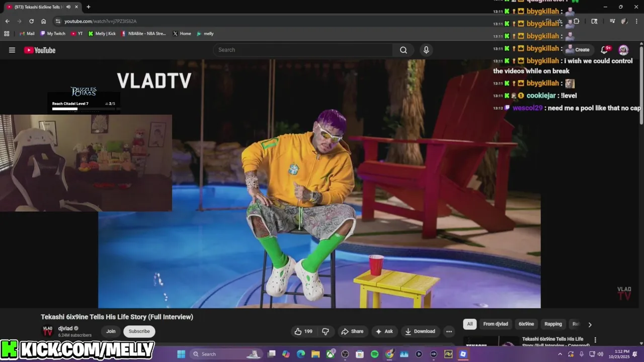This screenshot has width=644, height=362.
Task: Open OBS Studio from taskbar
Action: pyautogui.click(x=345, y=354)
